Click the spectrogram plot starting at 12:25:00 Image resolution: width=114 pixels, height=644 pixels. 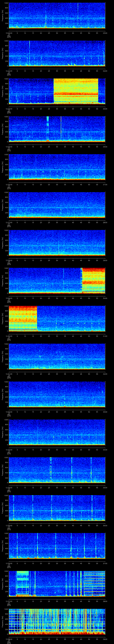coord(57,129)
